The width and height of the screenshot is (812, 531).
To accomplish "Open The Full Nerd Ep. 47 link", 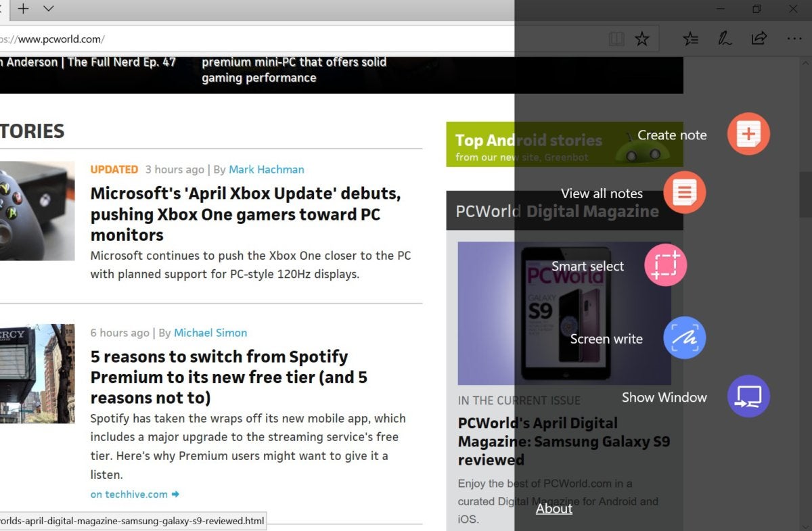I will point(88,62).
